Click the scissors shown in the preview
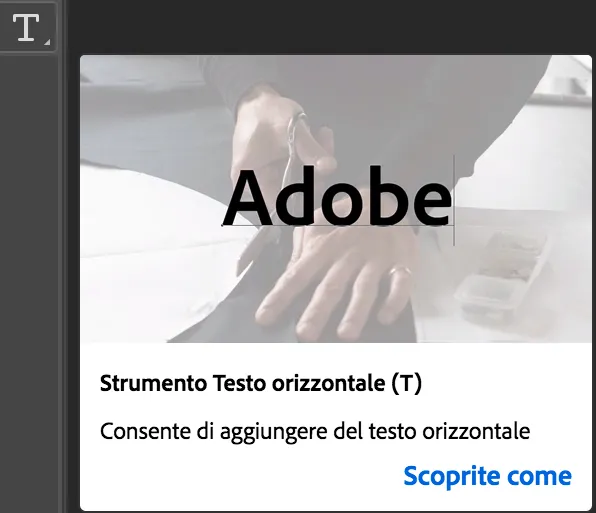Viewport: 596px width, 513px height. point(293,148)
